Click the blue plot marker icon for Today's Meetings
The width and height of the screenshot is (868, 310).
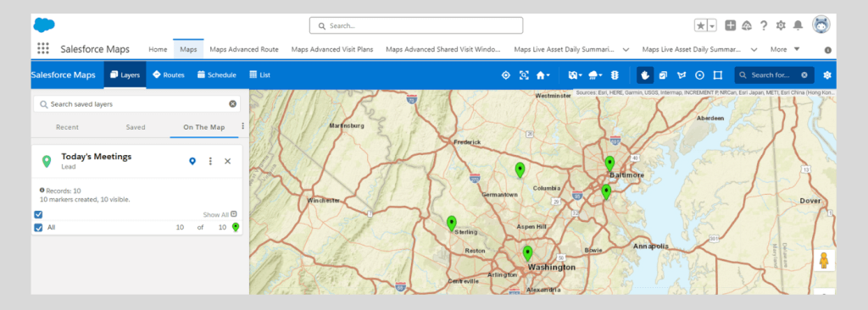pyautogui.click(x=192, y=161)
